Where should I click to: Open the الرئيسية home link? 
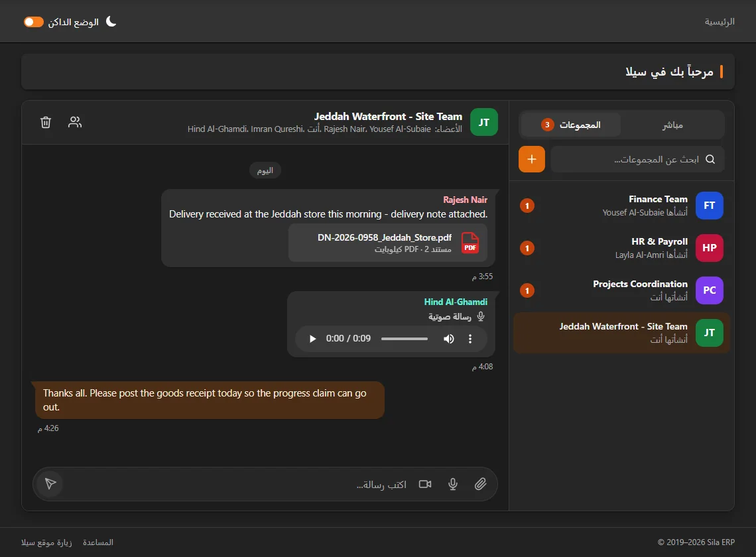pyautogui.click(x=720, y=22)
